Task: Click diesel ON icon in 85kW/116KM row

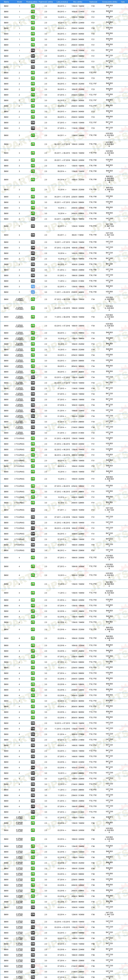Action: (33, 235)
